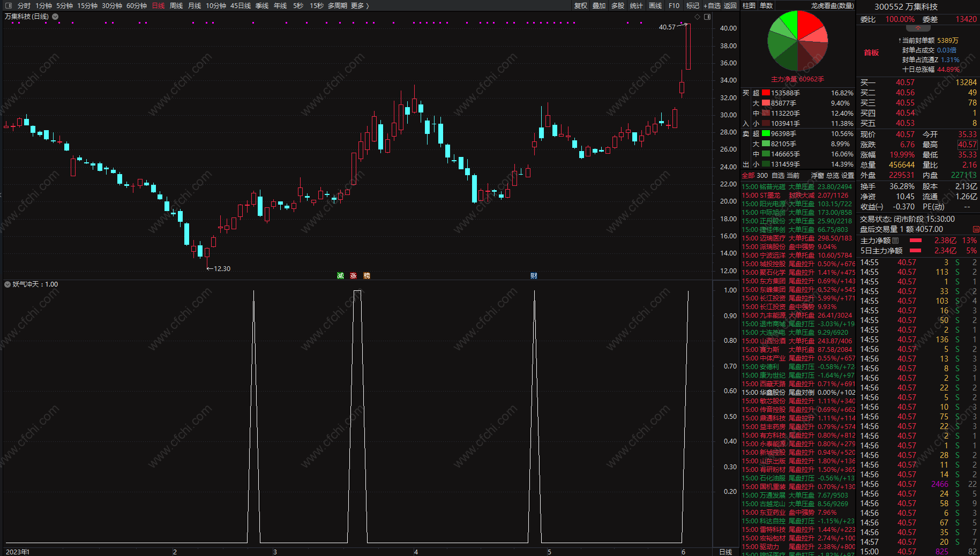Screen dimensions: 980x556
Task: Click the capital flow pie chart
Action: click(x=797, y=41)
